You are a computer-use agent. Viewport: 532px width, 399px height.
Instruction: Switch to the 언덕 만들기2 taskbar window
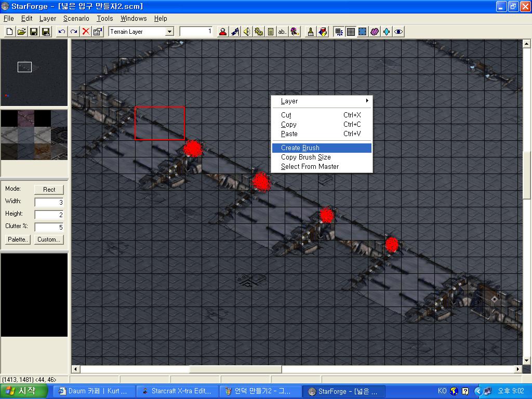tap(261, 391)
